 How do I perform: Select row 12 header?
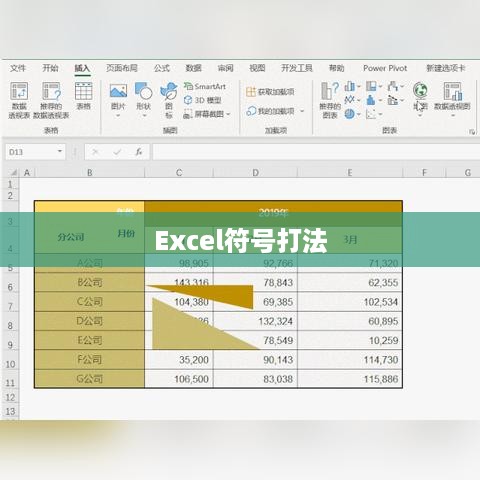pyautogui.click(x=10, y=397)
